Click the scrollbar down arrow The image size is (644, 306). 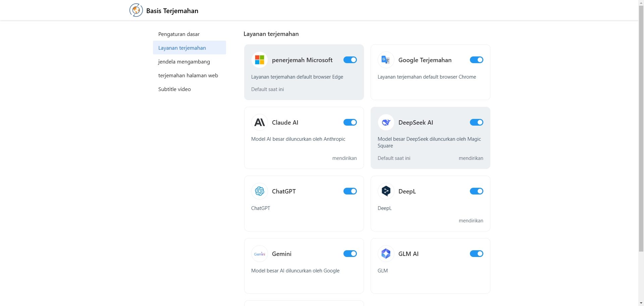[x=641, y=303]
